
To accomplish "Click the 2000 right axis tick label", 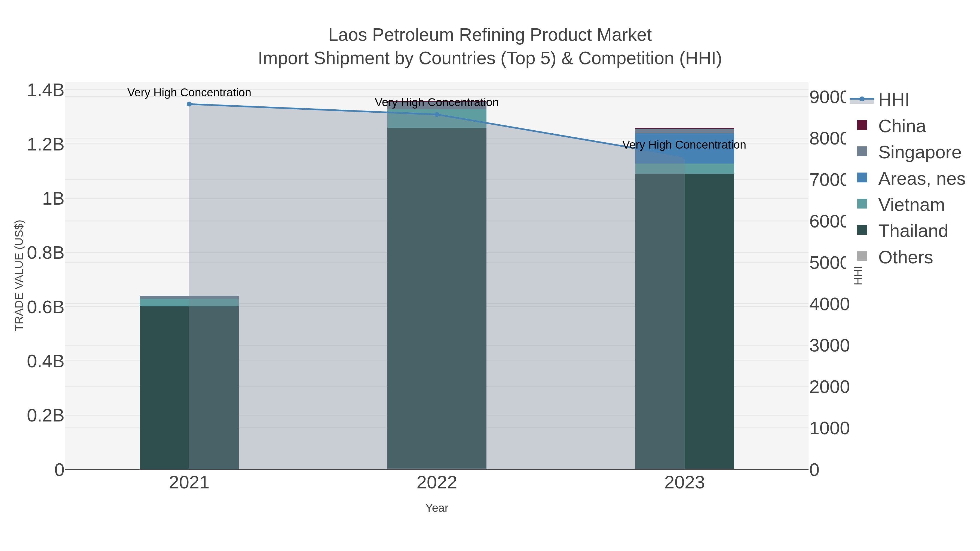I will pyautogui.click(x=829, y=387).
